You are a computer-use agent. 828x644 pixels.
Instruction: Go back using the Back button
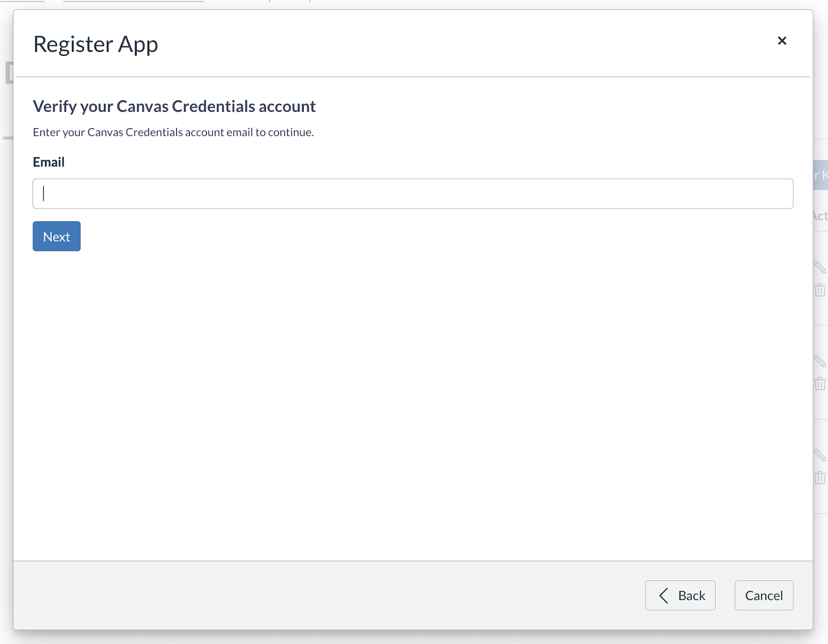[680, 595]
